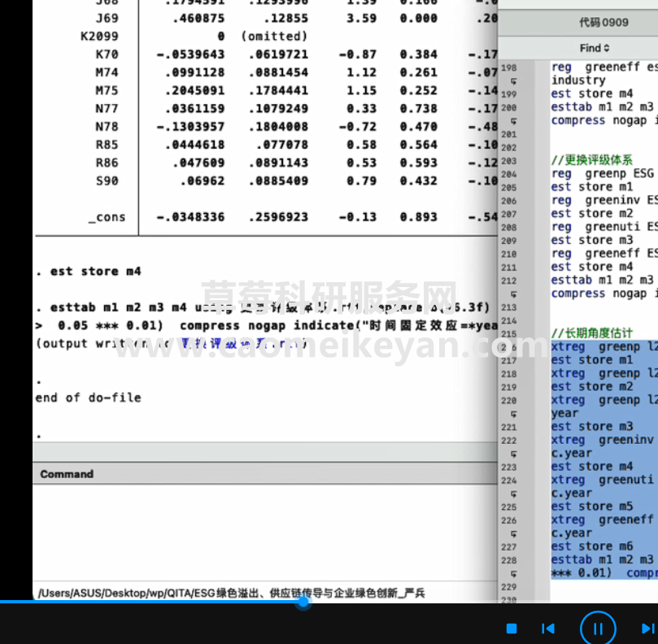Click the _cons row label
This screenshot has height=644, width=658.
107,217
